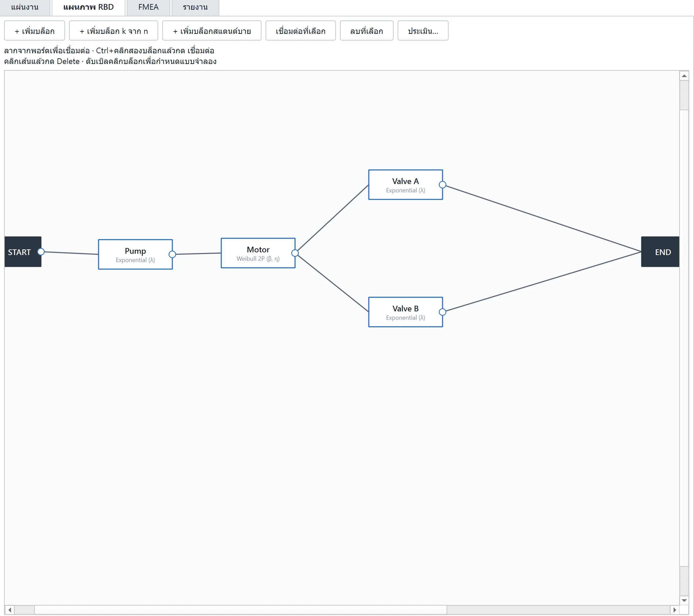Image resolution: width=694 pixels, height=616 pixels.
Task: Select the connector from Valve A to END
Action: (543, 219)
